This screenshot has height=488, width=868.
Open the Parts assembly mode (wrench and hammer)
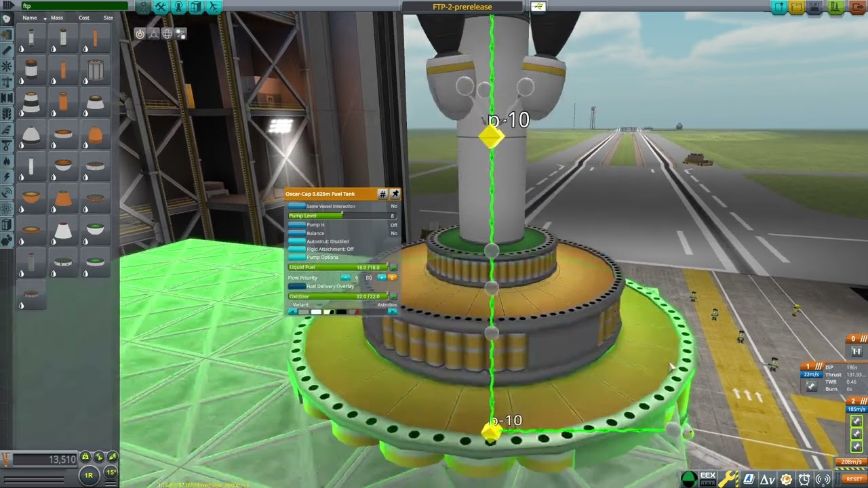[x=161, y=7]
